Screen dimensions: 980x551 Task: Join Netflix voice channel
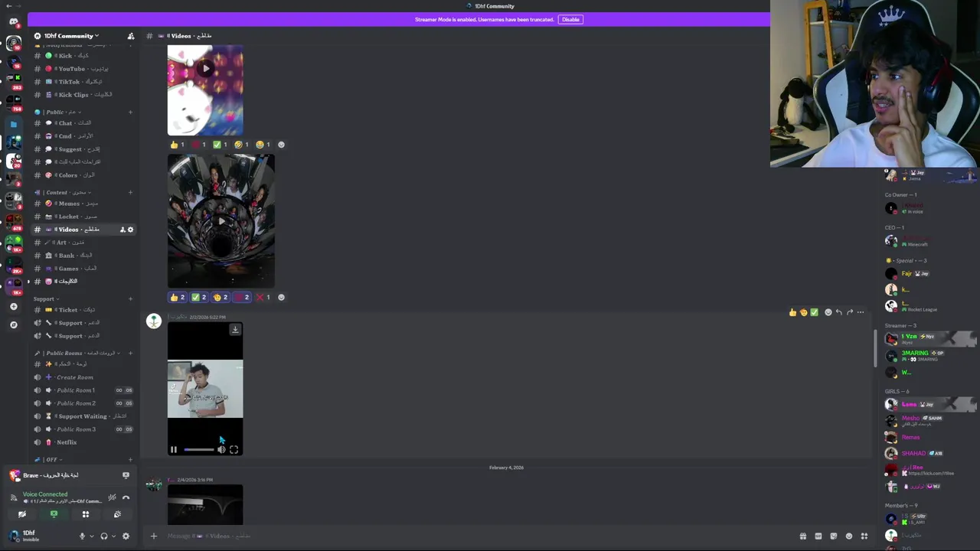tap(84, 442)
